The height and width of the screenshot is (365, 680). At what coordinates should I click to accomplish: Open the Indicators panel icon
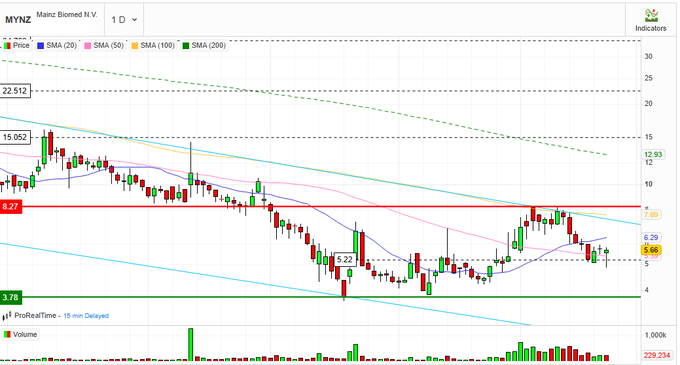[x=651, y=16]
